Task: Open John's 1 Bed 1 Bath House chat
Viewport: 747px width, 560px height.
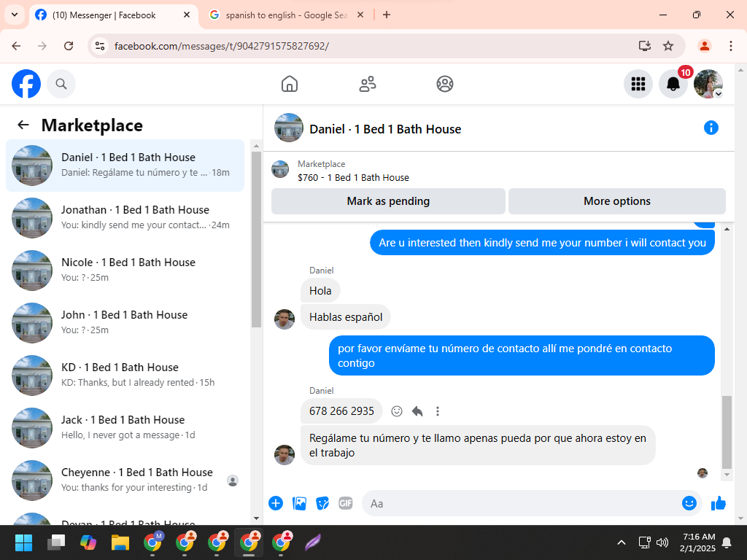Action: (125, 322)
